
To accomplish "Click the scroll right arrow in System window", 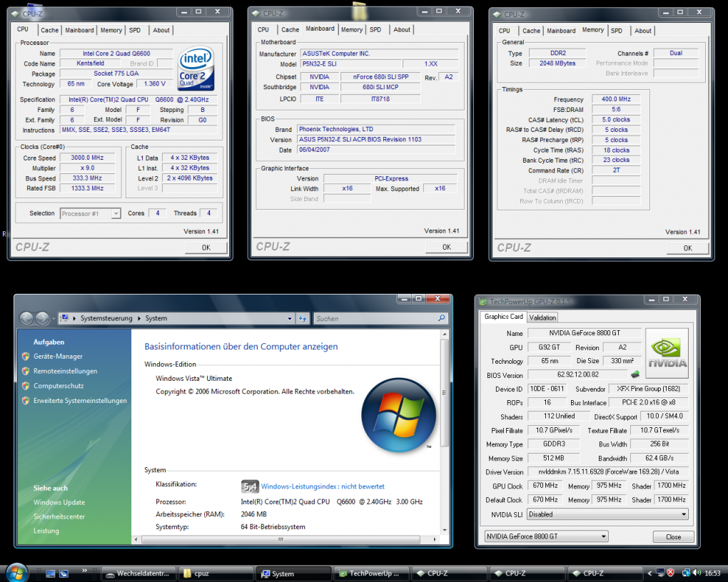I will pyautogui.click(x=435, y=539).
